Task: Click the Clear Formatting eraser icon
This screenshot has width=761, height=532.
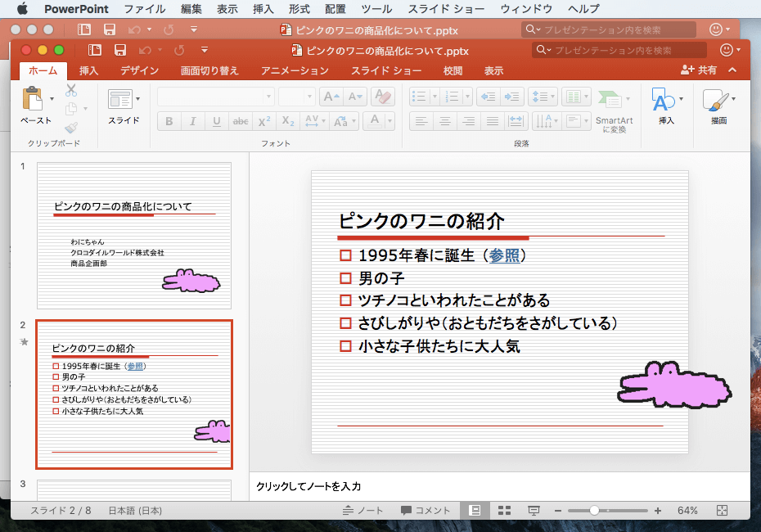Action: (383, 97)
